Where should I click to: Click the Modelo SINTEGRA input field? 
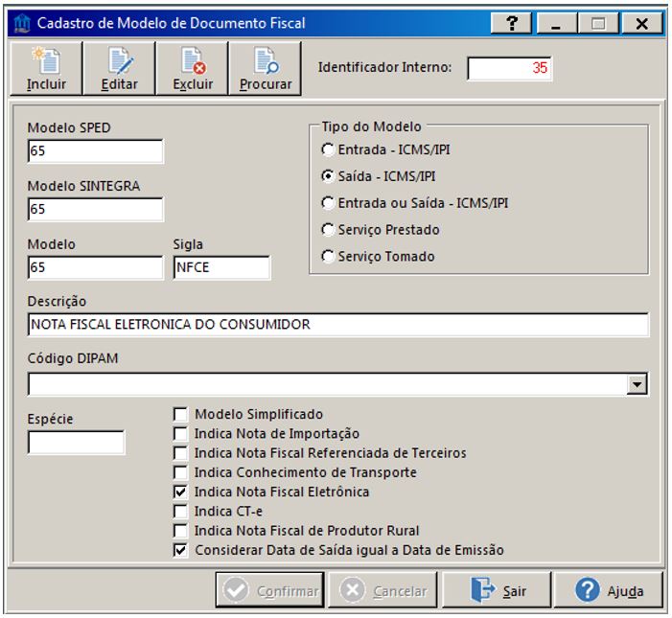point(95,209)
